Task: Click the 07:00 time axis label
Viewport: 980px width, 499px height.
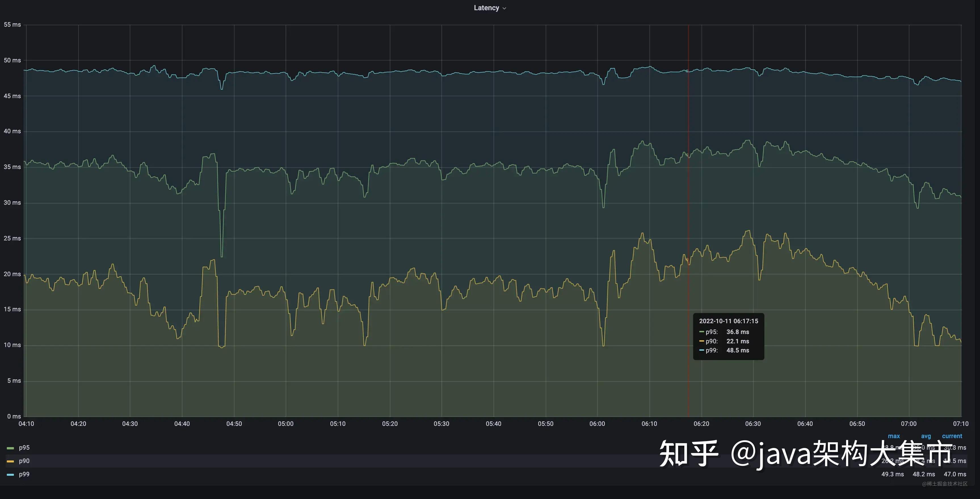Action: (x=909, y=424)
